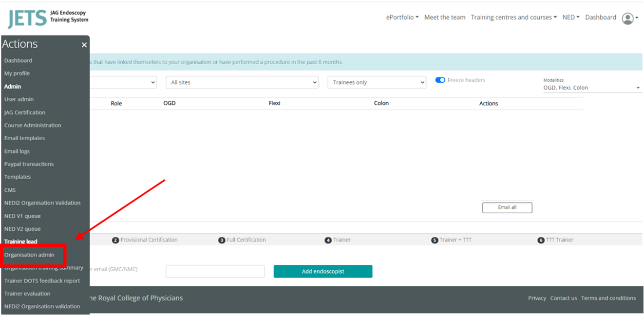Open the NED dropdown menu
Image resolution: width=644 pixels, height=316 pixels.
[x=571, y=18]
